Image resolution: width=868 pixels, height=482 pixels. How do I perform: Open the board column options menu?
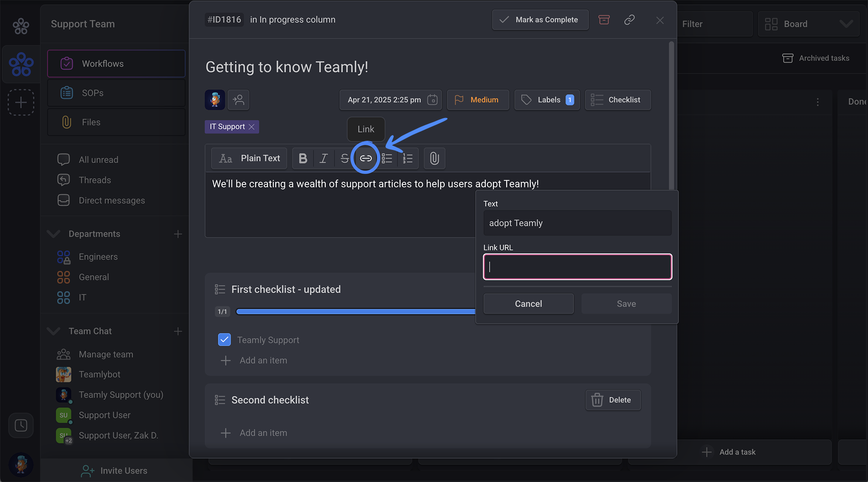(817, 102)
